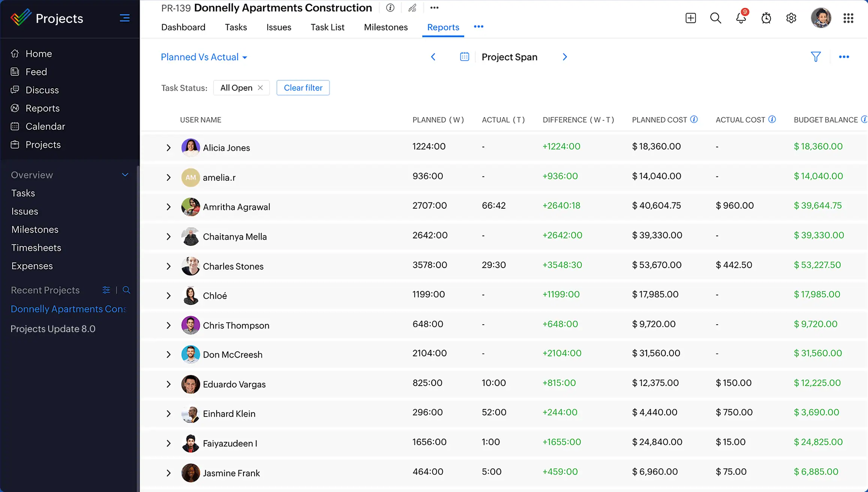Collapse the sidebar with the hamburger toggle

(124, 18)
